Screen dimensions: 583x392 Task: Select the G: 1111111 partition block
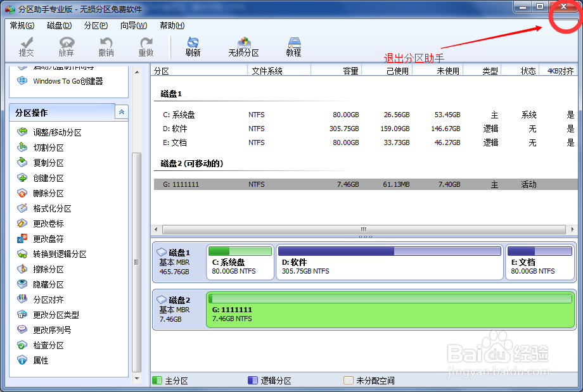(x=391, y=310)
